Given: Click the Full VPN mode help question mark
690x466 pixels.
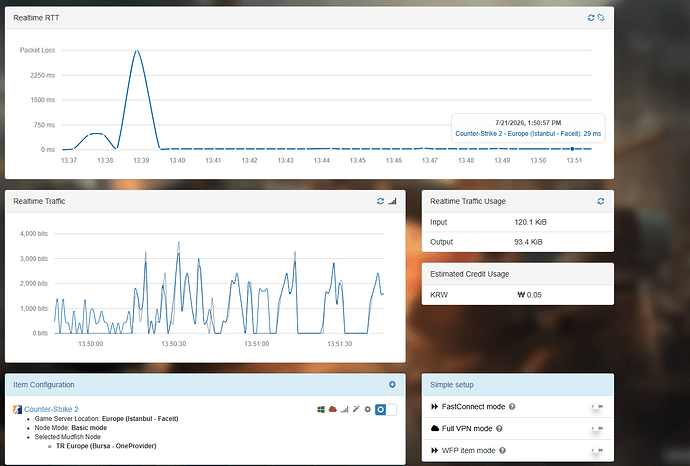Looking at the screenshot, I should coord(499,429).
